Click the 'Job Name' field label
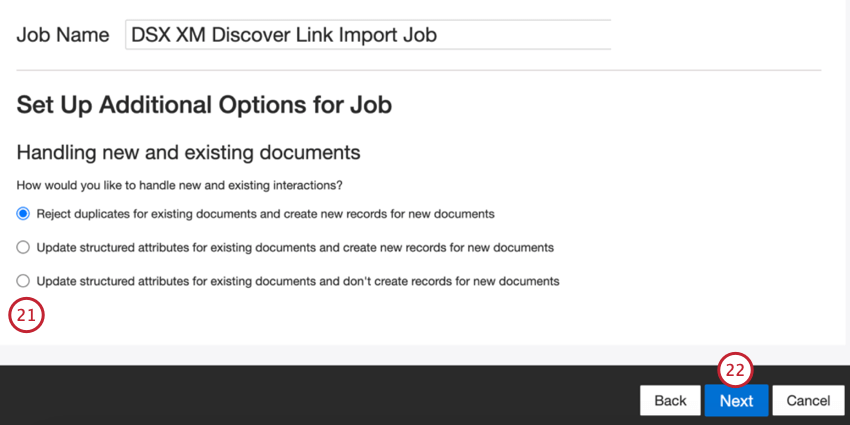 tap(63, 35)
